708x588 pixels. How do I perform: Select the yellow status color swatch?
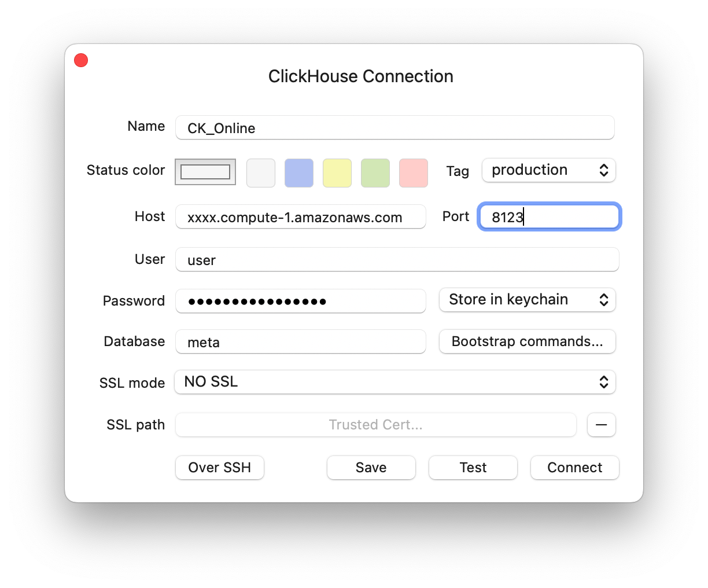[337, 173]
